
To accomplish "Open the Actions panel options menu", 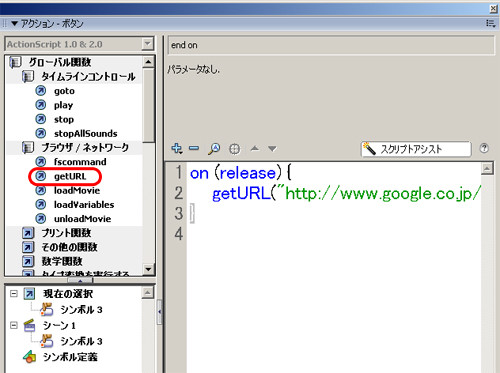I will pyautogui.click(x=490, y=23).
